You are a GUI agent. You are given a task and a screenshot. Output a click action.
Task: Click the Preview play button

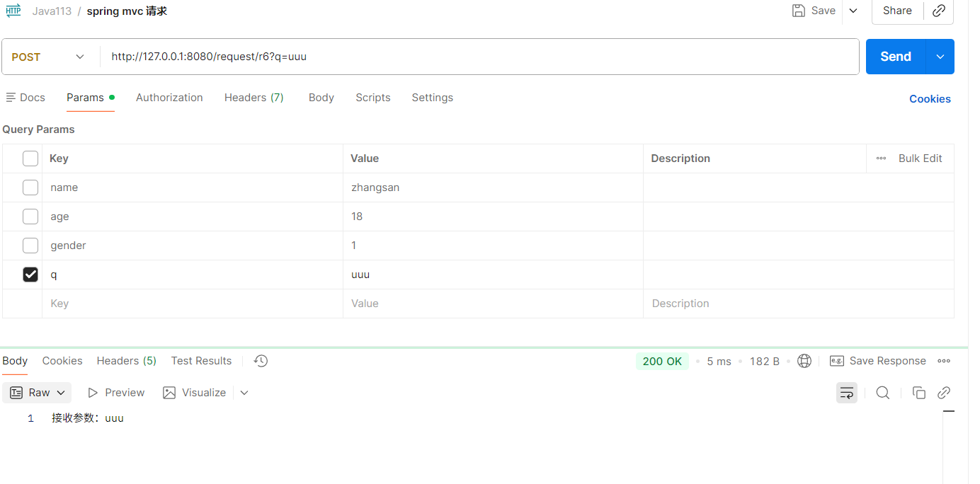pos(116,393)
